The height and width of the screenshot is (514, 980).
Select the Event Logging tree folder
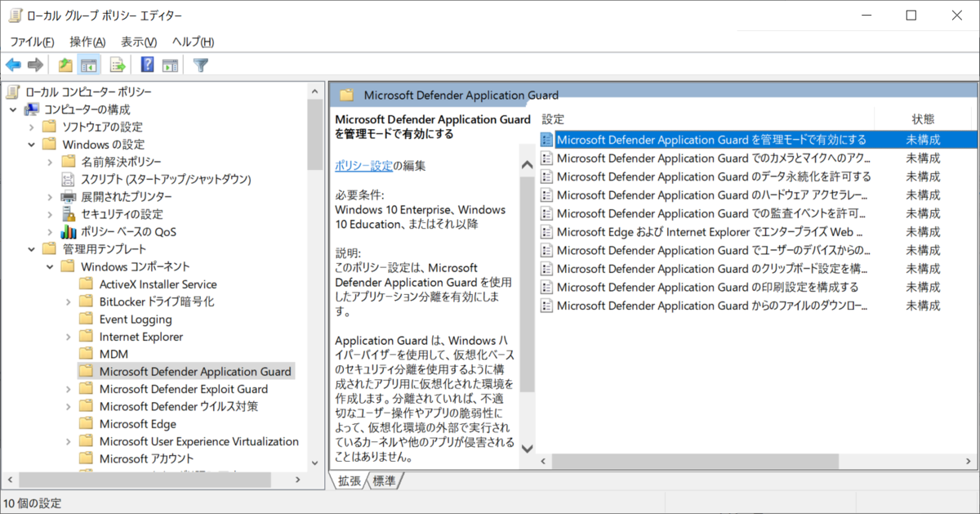coord(136,320)
